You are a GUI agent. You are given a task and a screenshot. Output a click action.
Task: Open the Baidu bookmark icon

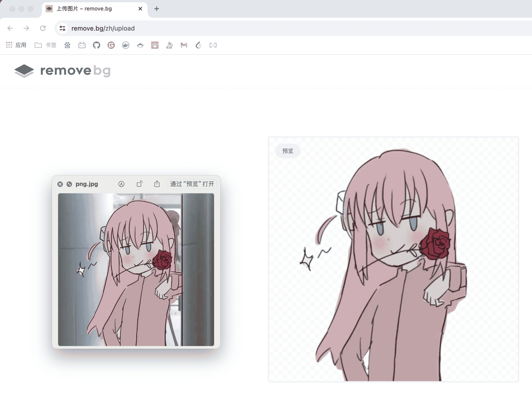pos(67,45)
